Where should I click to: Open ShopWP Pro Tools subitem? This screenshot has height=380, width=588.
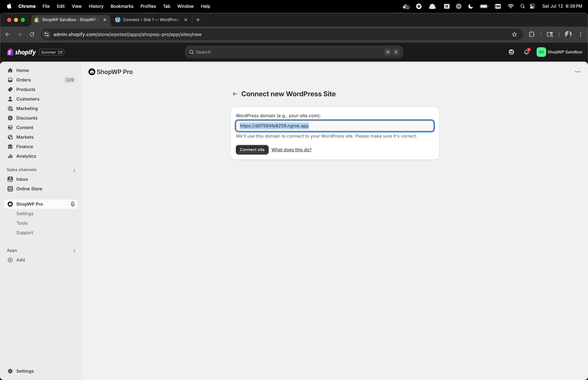pos(22,223)
